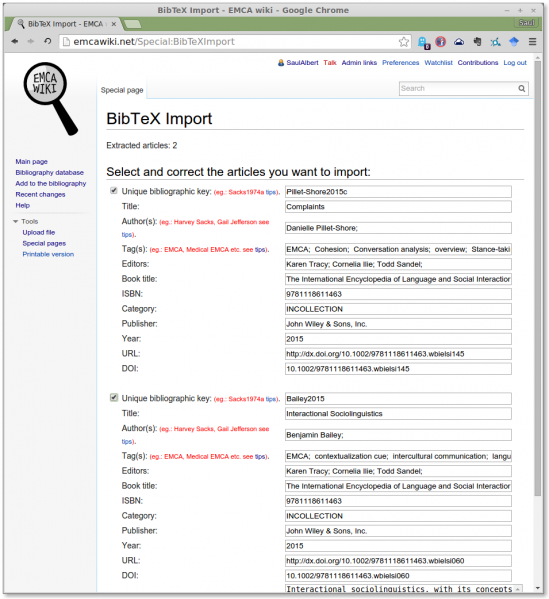
Task: Click the wiki Search input field
Action: tap(458, 89)
